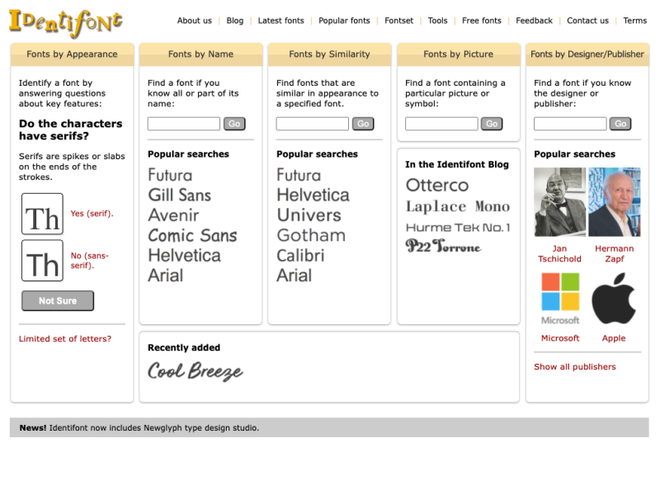Image resolution: width=660 pixels, height=495 pixels.
Task: Click the Identifont logo
Action: click(66, 23)
